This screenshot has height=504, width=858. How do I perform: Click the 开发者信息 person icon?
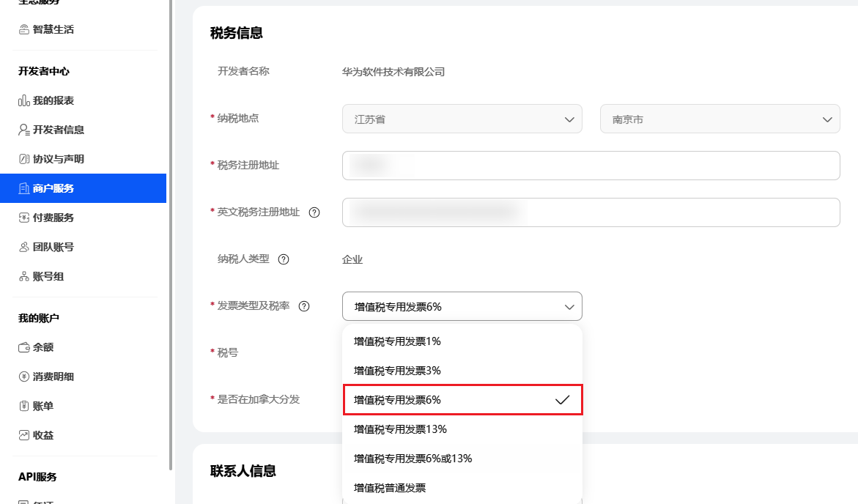(24, 130)
